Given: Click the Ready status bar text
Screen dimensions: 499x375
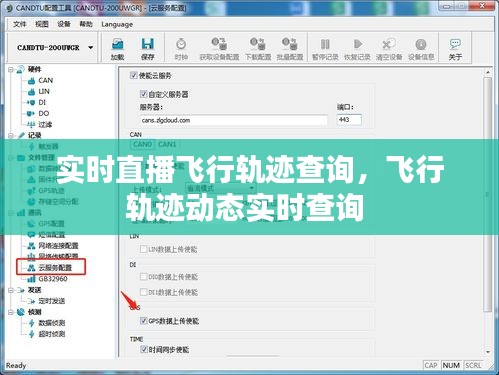Looking at the screenshot, I should (16, 365).
